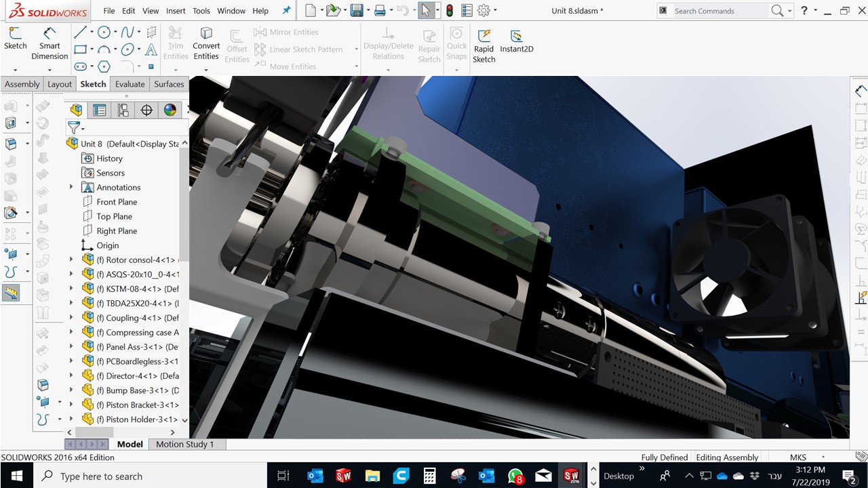Switch to the Motion Study 1 tab
This screenshot has width=868, height=488.
coord(184,445)
